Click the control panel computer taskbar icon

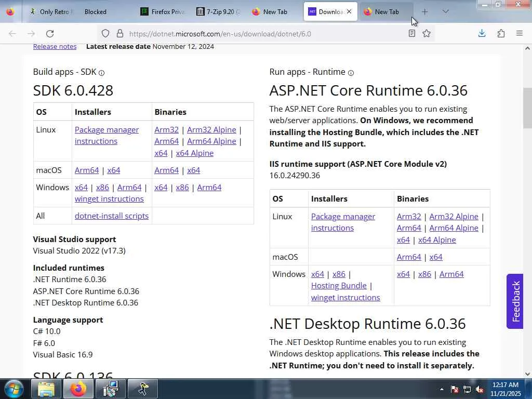[x=110, y=389]
